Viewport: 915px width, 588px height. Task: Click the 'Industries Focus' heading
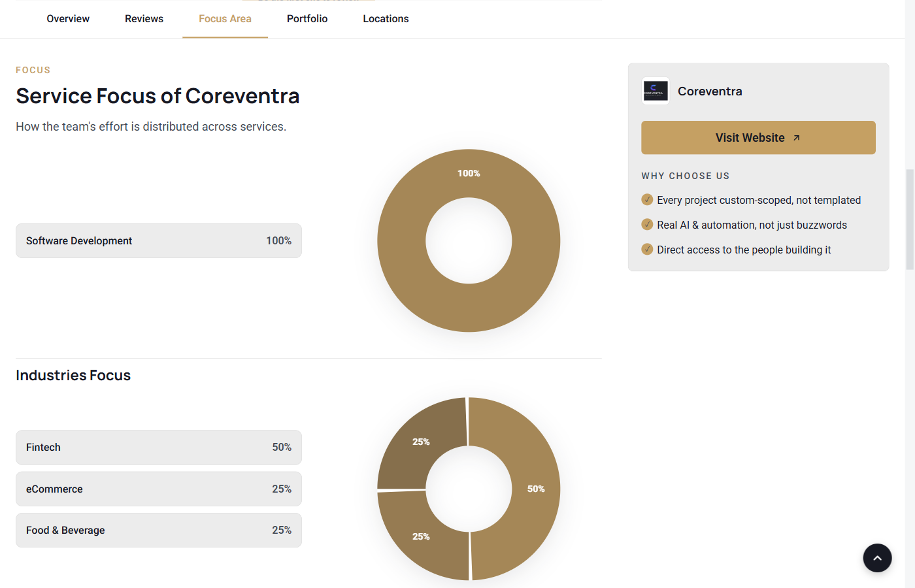73,375
